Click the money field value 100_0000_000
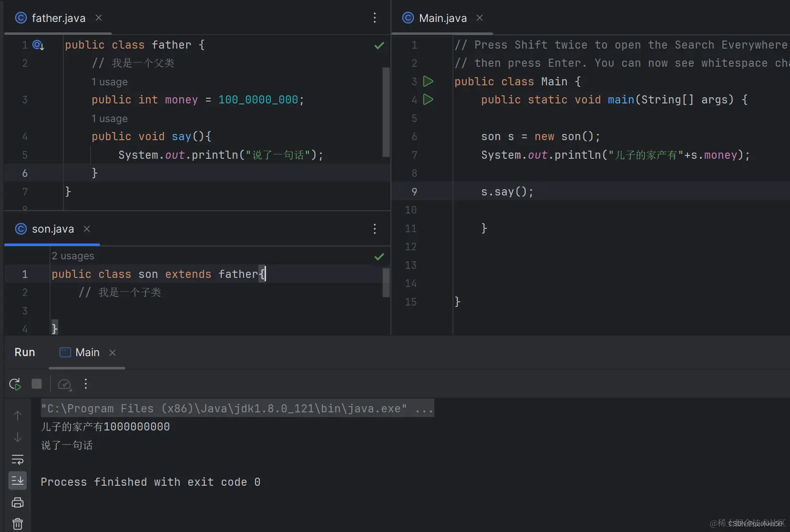790x532 pixels. tap(258, 100)
